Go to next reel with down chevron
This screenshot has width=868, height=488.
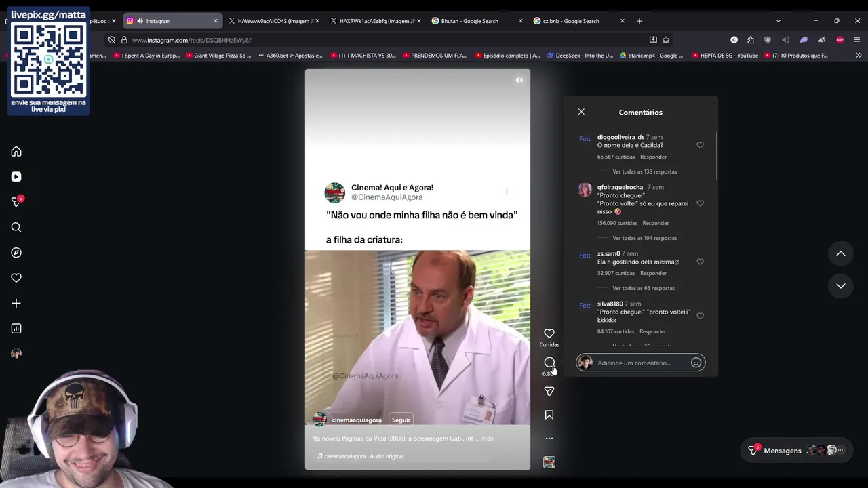841,286
